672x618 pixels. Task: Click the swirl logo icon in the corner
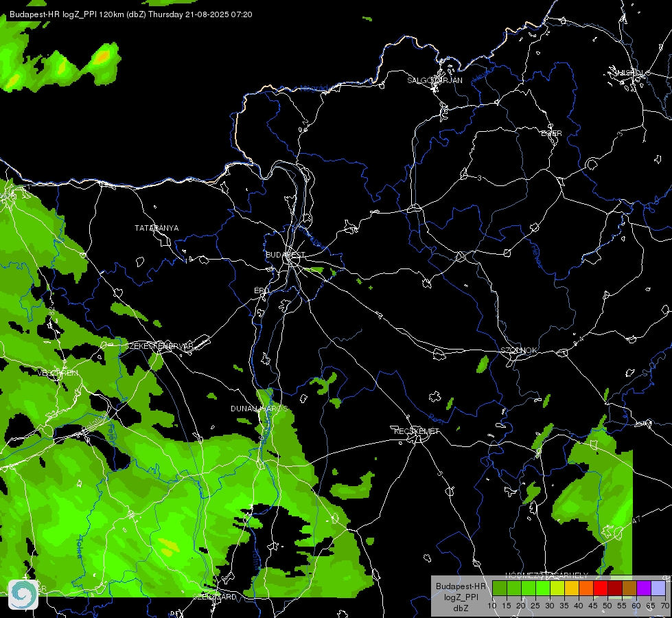click(x=23, y=594)
